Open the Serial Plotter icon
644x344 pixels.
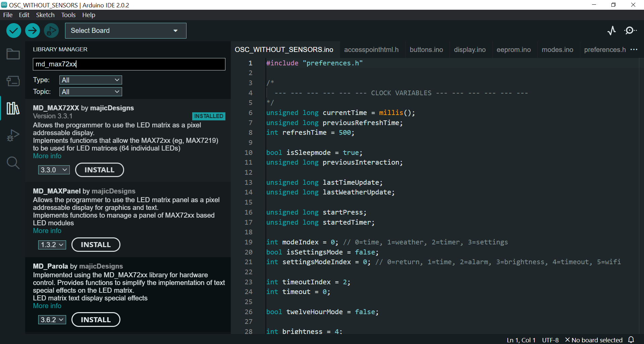coord(611,31)
